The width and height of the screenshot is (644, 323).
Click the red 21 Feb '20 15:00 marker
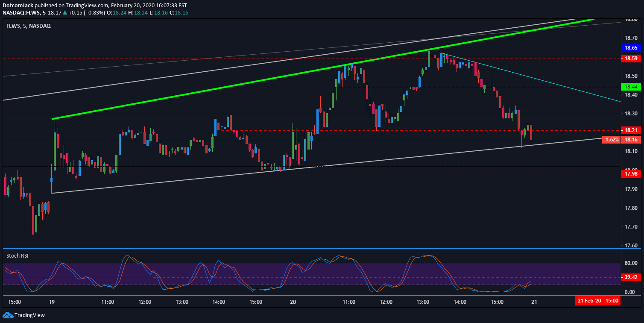[597, 301]
